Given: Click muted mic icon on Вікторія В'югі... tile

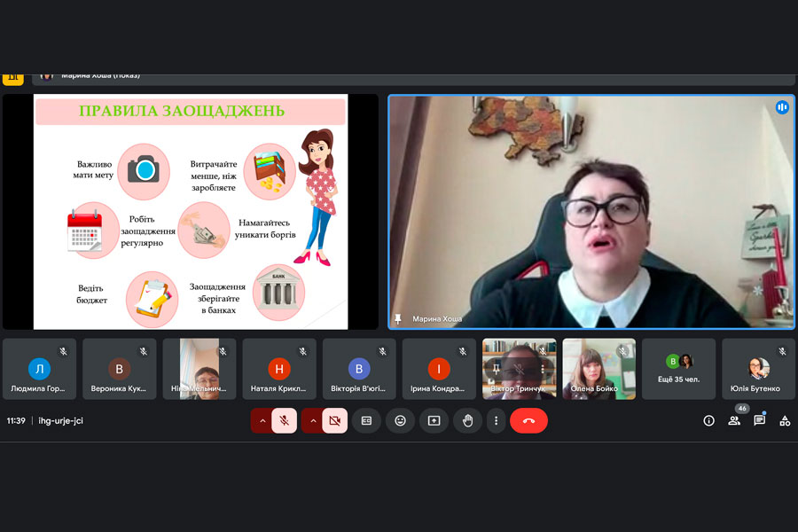Looking at the screenshot, I should [x=383, y=351].
